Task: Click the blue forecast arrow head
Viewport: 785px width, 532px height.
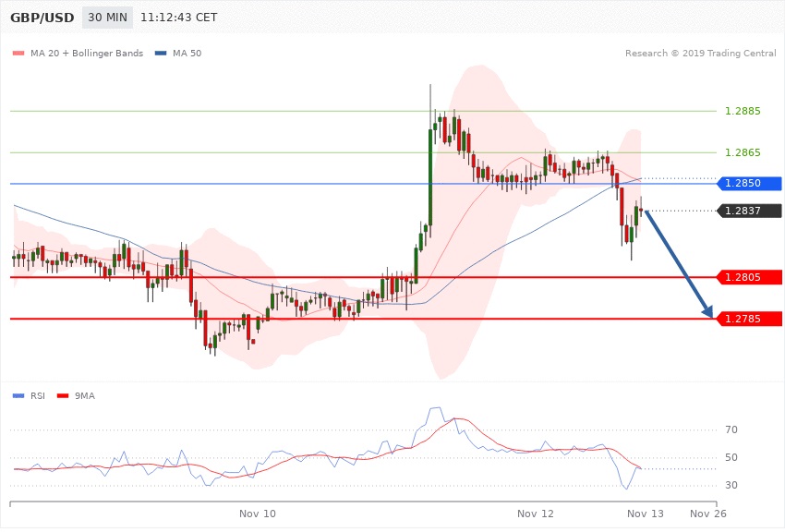Action: [706, 313]
